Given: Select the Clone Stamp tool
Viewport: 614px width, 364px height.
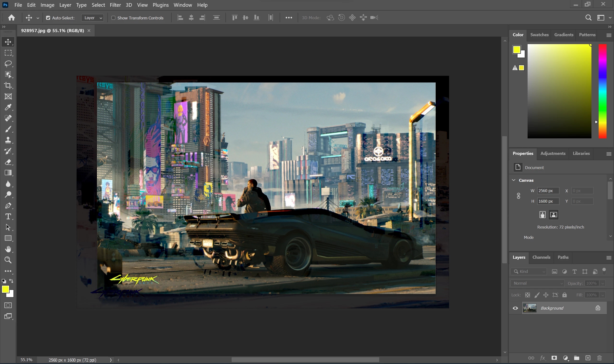Looking at the screenshot, I should (x=8, y=140).
